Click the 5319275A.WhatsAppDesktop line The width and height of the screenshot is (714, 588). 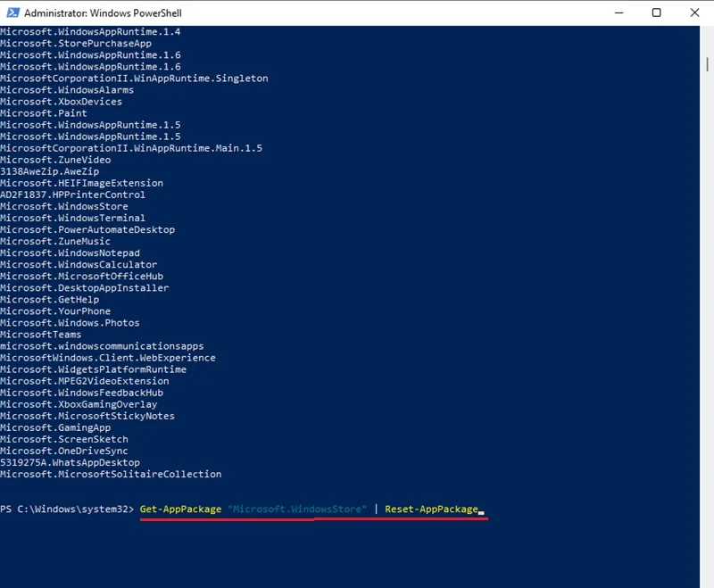tap(71, 462)
